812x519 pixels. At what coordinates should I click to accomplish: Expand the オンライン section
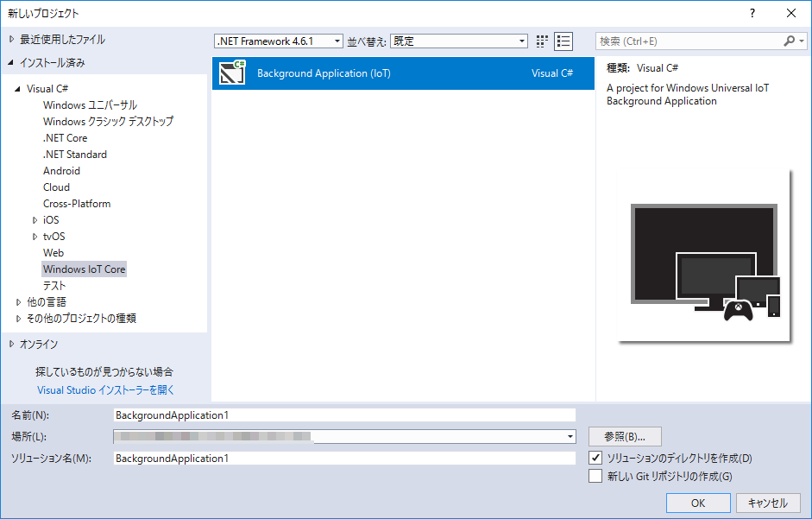tap(12, 345)
